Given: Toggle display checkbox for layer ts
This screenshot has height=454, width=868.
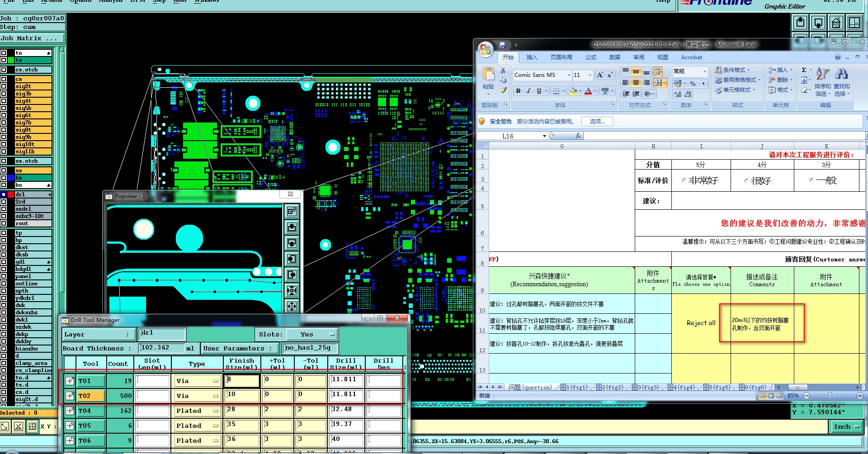Looking at the screenshot, I should 4,60.
